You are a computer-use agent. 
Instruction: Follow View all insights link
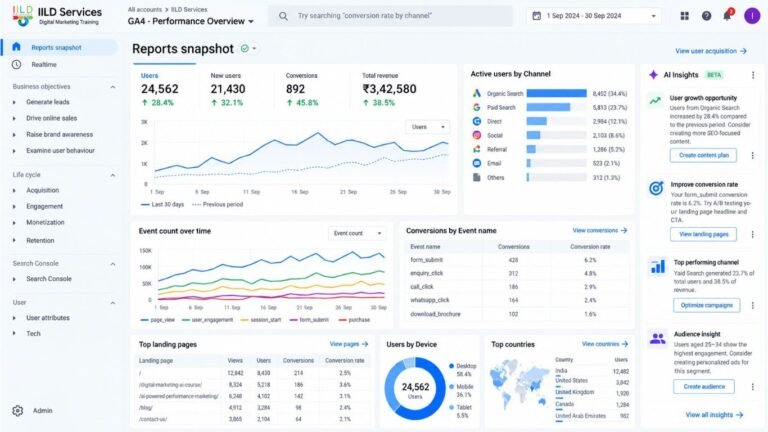[714, 415]
